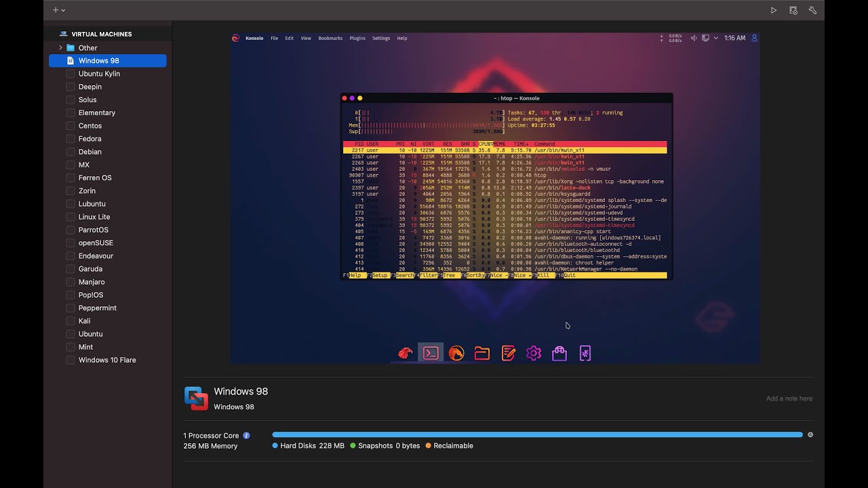
Task: Open the Settings menu in Konsole
Action: pos(381,39)
